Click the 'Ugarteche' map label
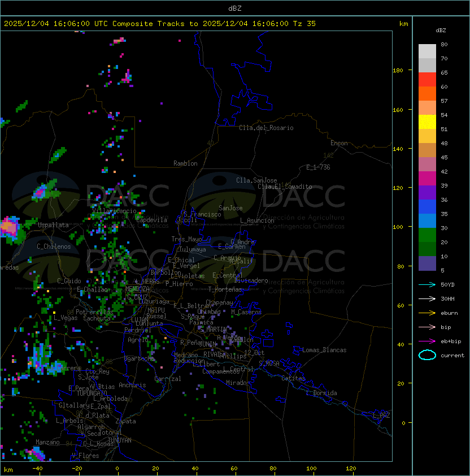Image resolution: width=470 pixels, height=476 pixels. (x=140, y=358)
